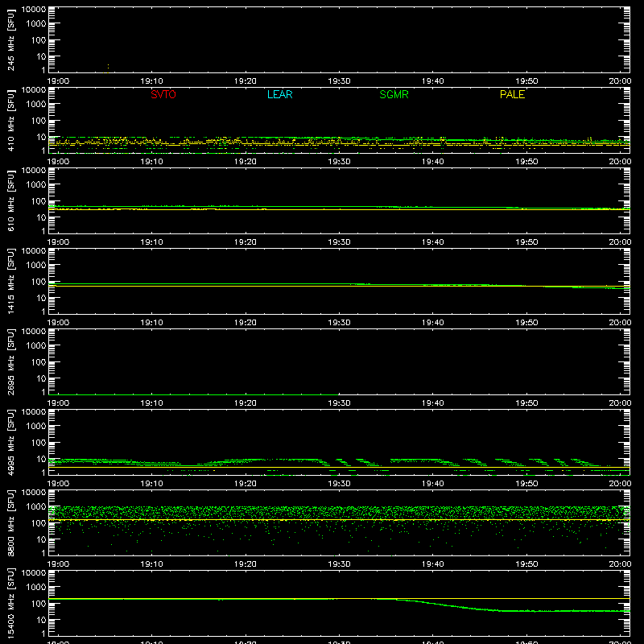
Task: Click 19:50 time label under 1415 MHz panel
Action: [x=526, y=323]
